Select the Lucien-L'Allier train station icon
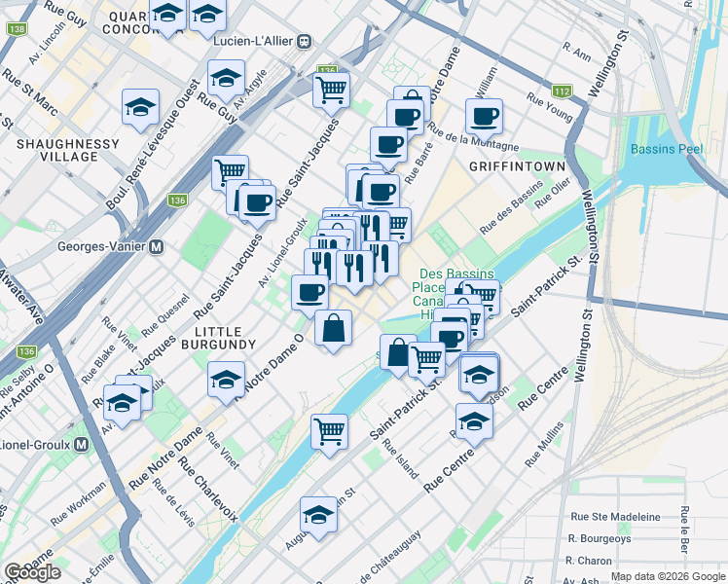Viewport: 728px width, 584px height. click(305, 41)
